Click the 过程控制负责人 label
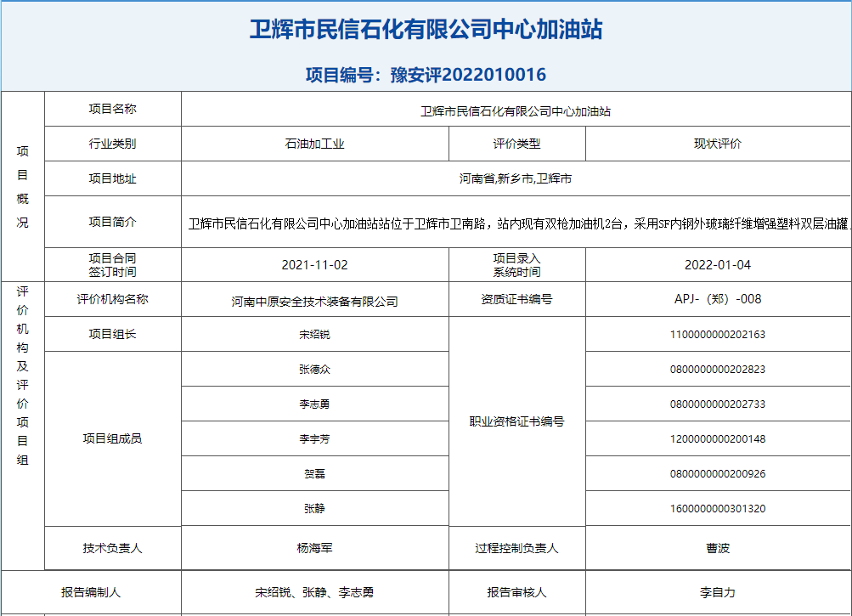The image size is (852, 616). 516,548
